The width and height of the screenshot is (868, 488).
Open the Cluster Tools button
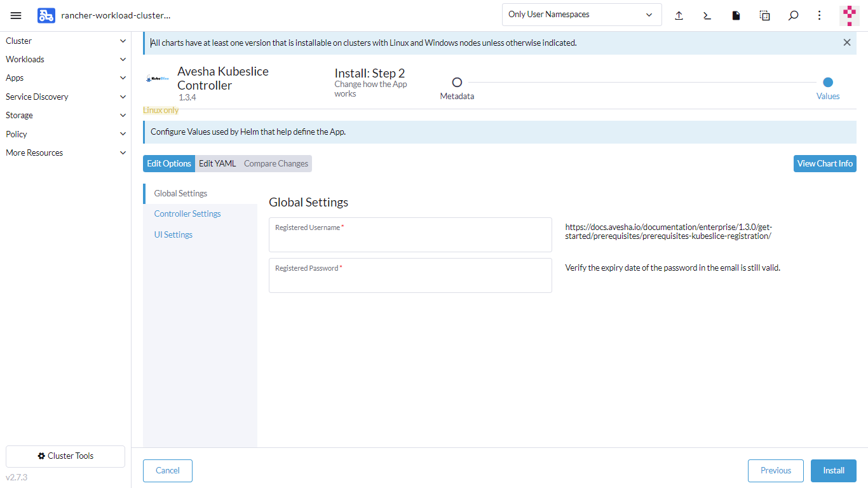[65, 456]
